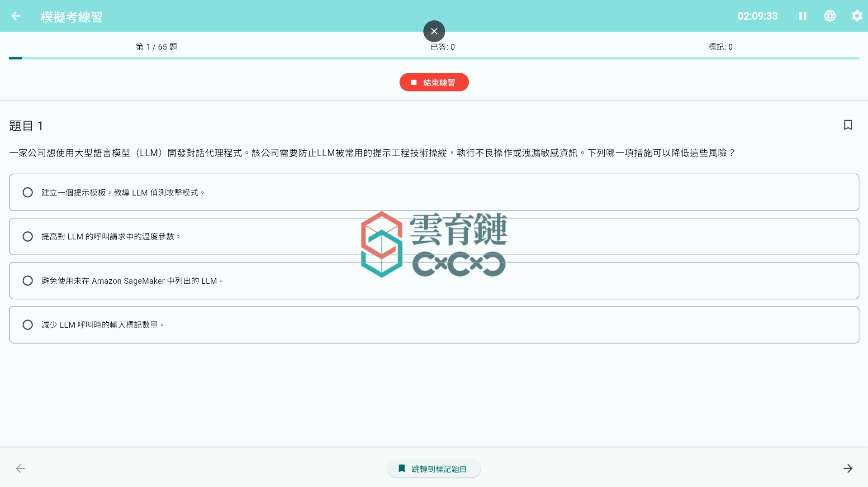This screenshot has width=868, height=487.
Task: Click the 結束練習 end practice button
Action: click(434, 82)
